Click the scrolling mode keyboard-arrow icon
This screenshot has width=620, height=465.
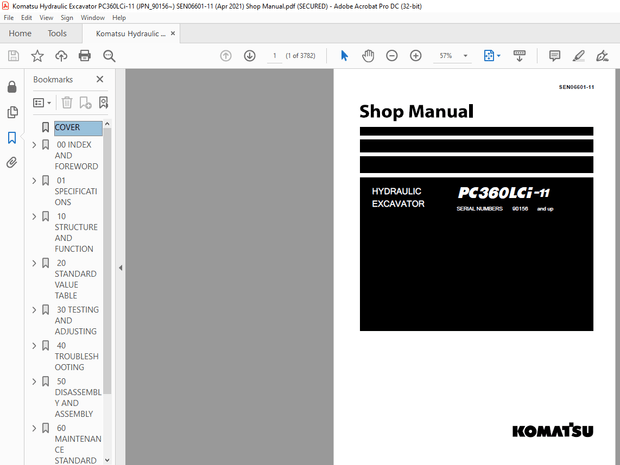pos(519,56)
